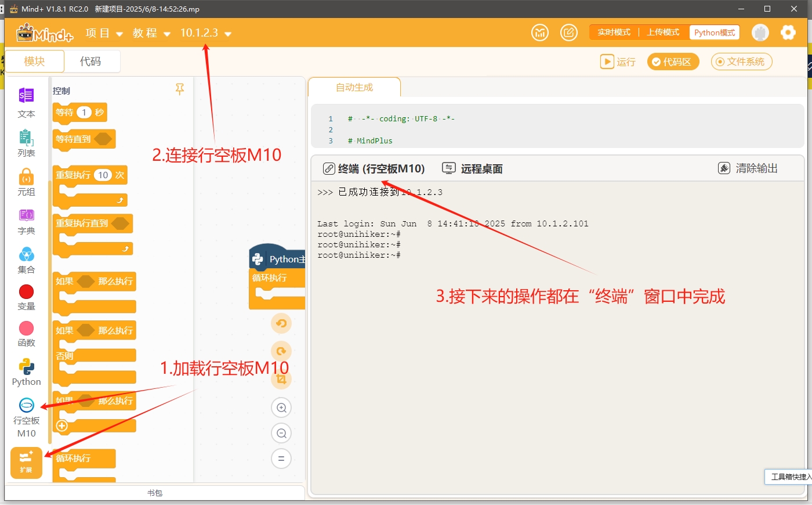Screen dimensions: 812x505
Task: Redo the workspace action
Action: (281, 351)
